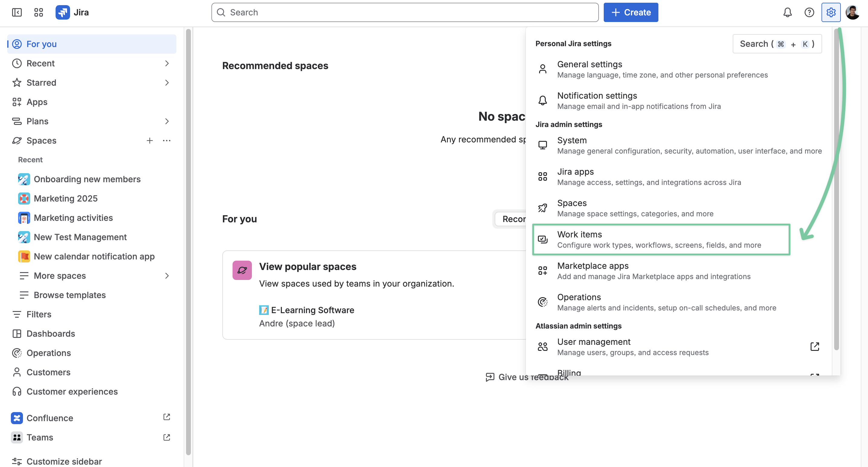Expand the Starred menu chevron

[167, 82]
